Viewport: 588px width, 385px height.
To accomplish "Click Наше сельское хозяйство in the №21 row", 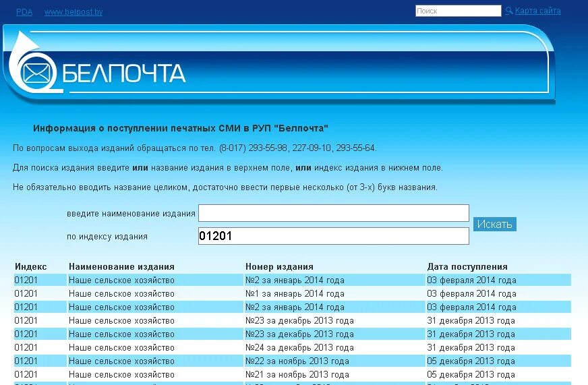I will click(121, 374).
